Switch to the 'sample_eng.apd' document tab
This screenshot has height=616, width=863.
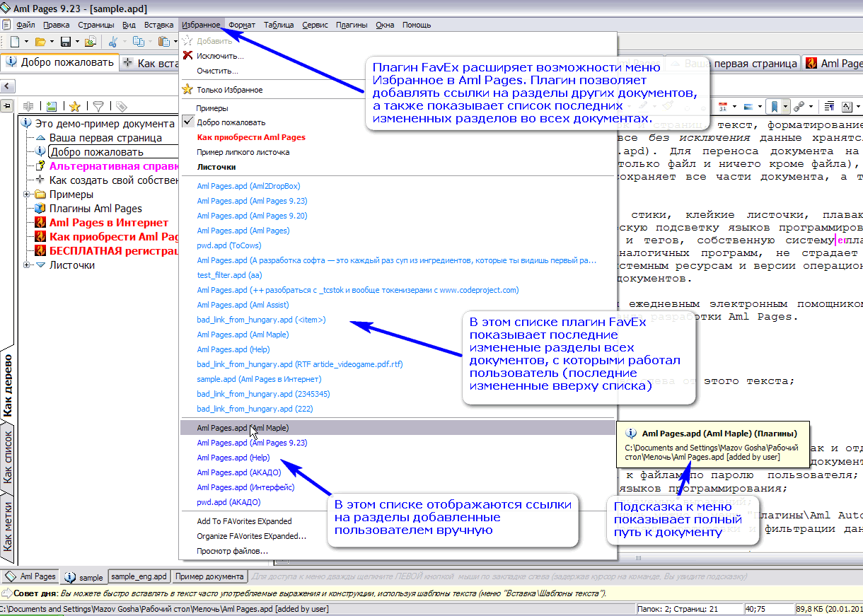[x=139, y=576]
